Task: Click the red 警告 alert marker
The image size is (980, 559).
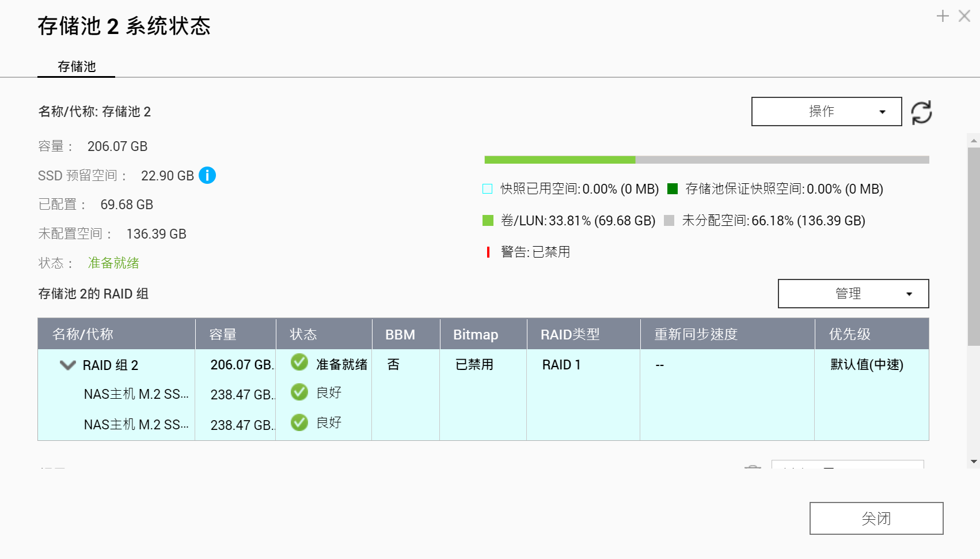Action: [488, 252]
